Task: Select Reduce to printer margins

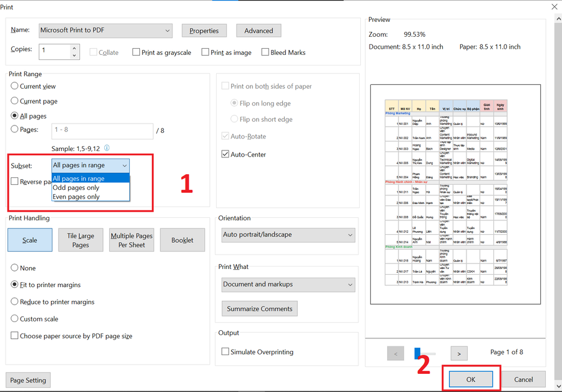Action: click(14, 301)
